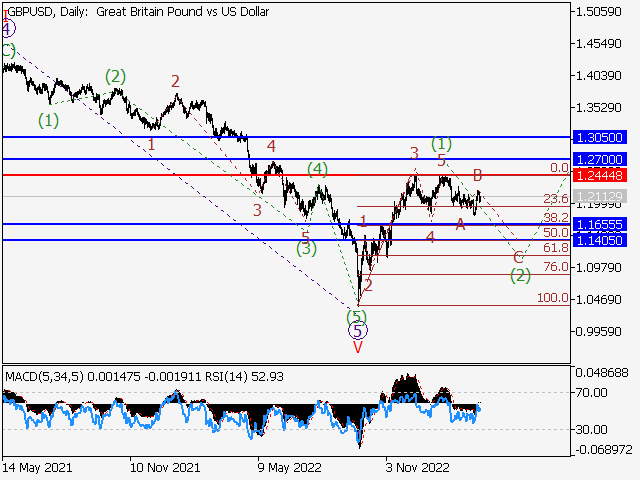
Task: Click the 3 Nov 2022 date label
Action: pos(418,467)
